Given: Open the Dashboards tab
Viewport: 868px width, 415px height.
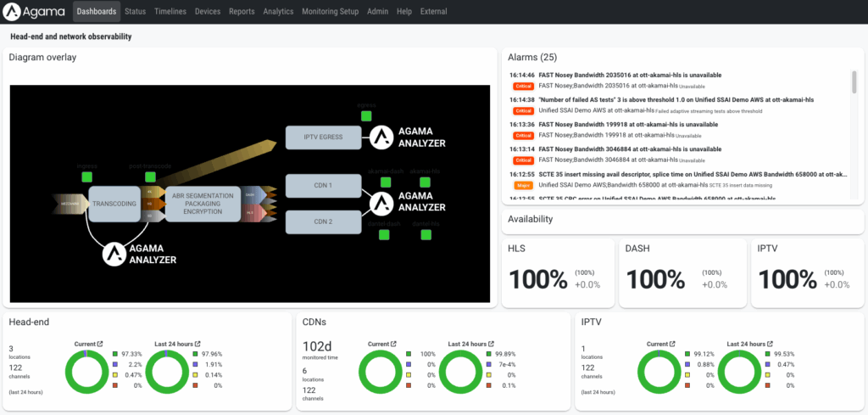Looking at the screenshot, I should click(96, 12).
